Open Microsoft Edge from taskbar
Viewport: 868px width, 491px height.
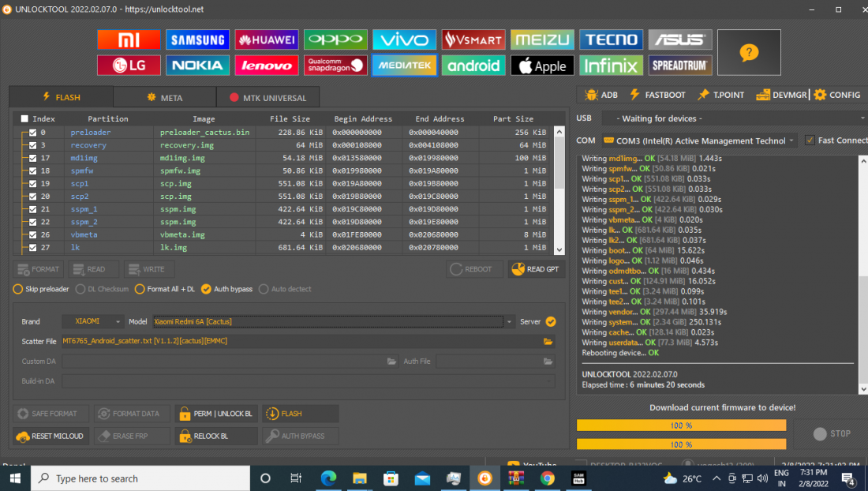click(328, 478)
